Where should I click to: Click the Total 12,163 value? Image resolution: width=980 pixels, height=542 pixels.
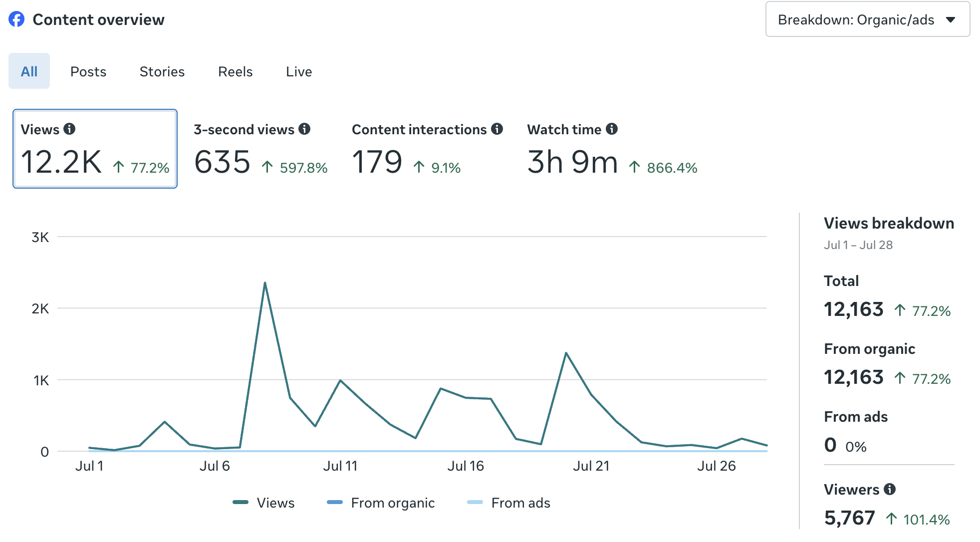coord(854,309)
